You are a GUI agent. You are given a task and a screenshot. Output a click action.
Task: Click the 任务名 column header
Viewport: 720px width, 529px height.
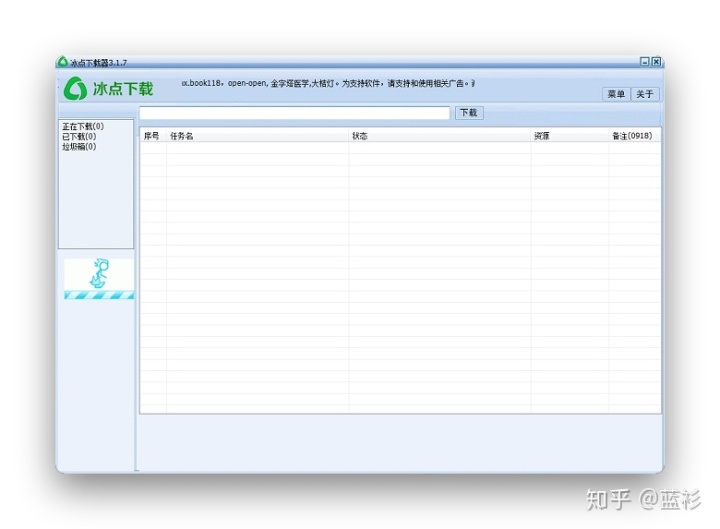pos(257,136)
